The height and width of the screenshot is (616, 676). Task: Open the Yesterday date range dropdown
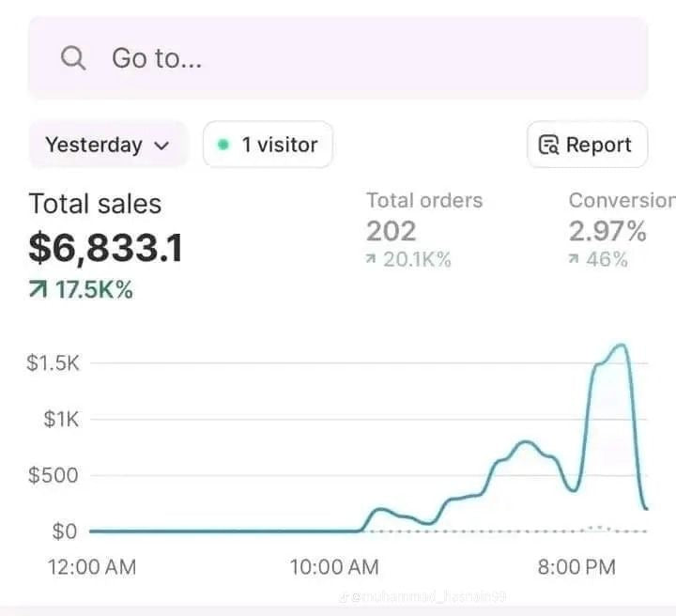107,146
